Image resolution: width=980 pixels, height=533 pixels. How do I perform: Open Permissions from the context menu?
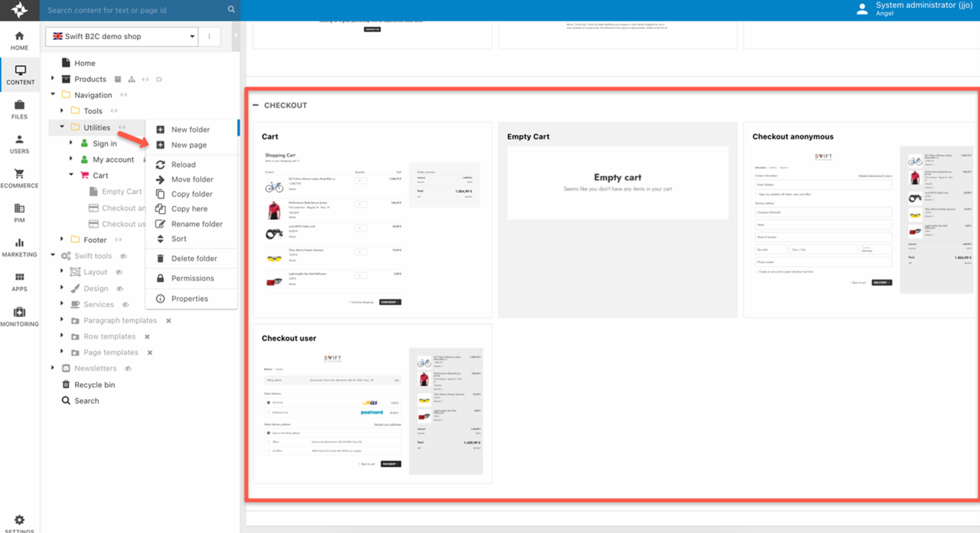click(192, 278)
